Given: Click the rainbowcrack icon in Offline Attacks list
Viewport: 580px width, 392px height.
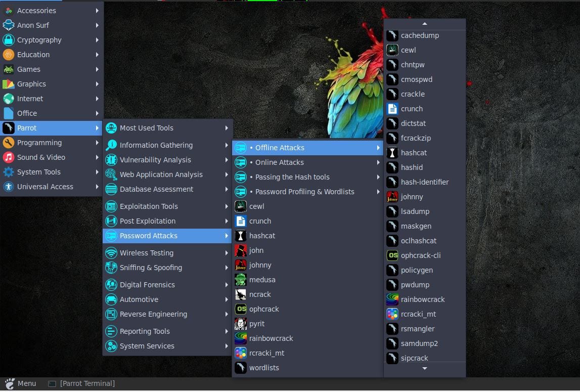Looking at the screenshot, I should [392, 299].
